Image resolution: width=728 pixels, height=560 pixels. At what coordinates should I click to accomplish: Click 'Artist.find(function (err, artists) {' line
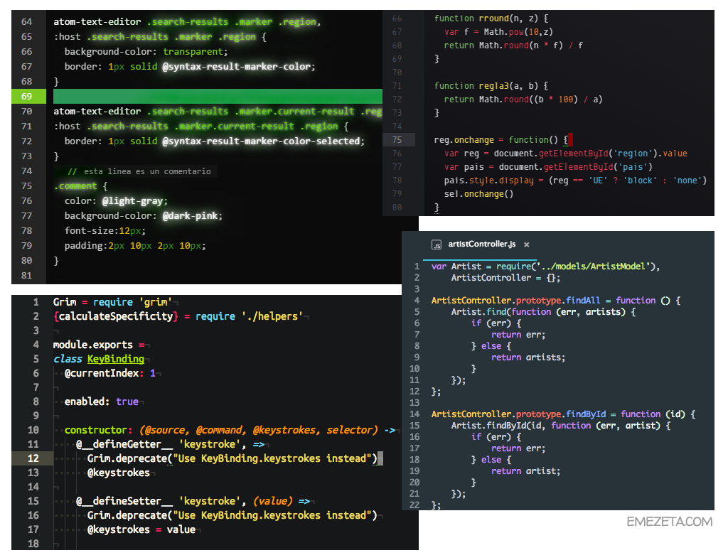(544, 312)
